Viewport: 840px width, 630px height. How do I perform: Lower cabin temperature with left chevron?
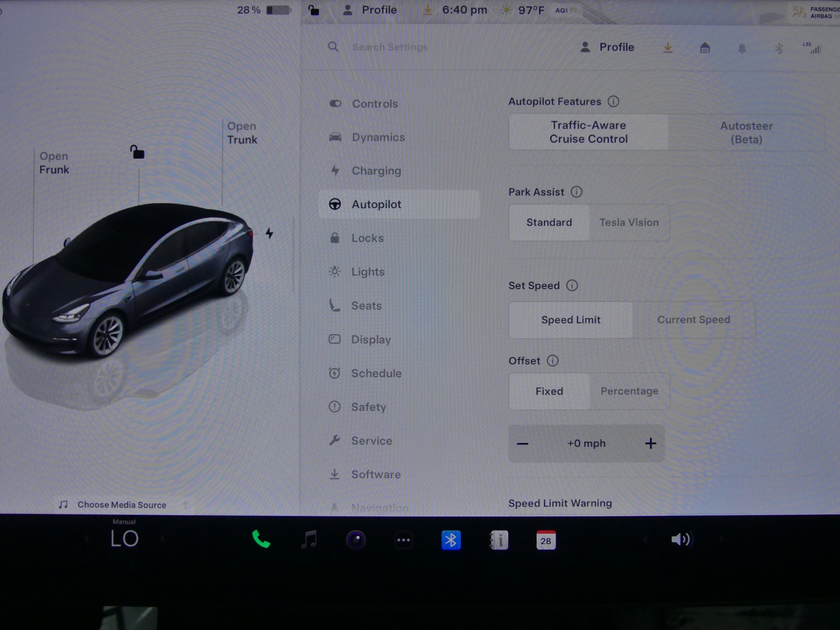tap(87, 539)
